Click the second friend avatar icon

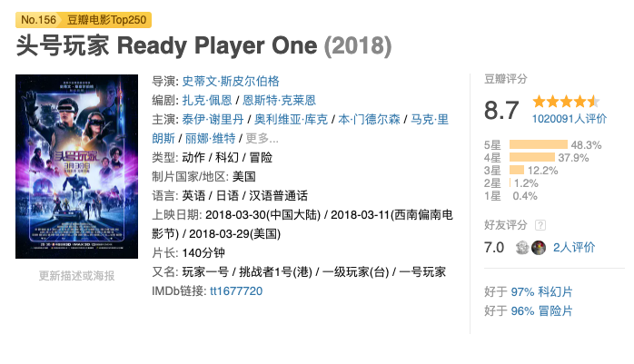pyautogui.click(x=538, y=247)
